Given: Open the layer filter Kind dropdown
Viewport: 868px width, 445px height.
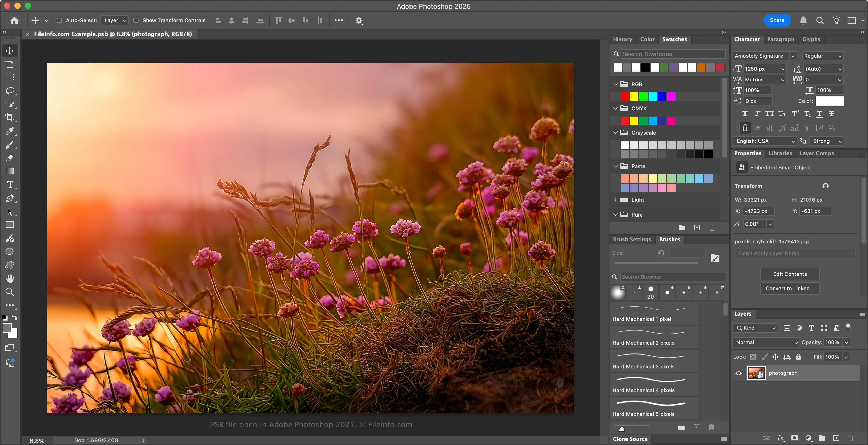Looking at the screenshot, I should point(755,328).
